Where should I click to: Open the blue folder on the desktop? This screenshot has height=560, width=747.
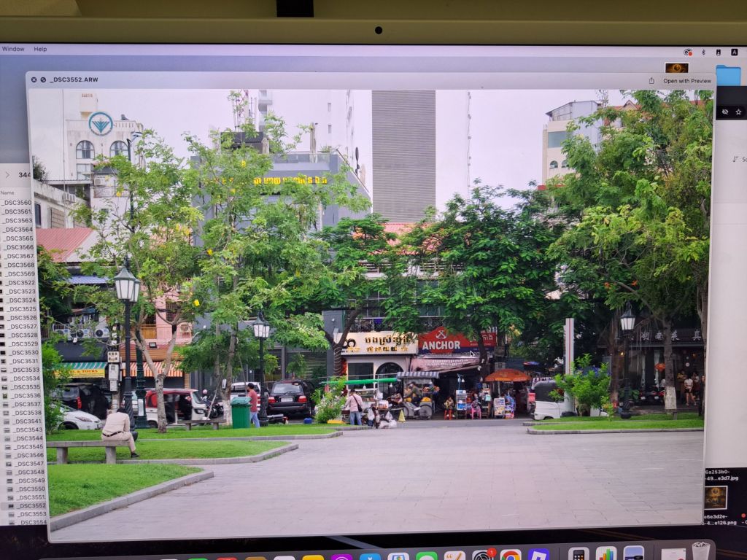[x=727, y=75]
